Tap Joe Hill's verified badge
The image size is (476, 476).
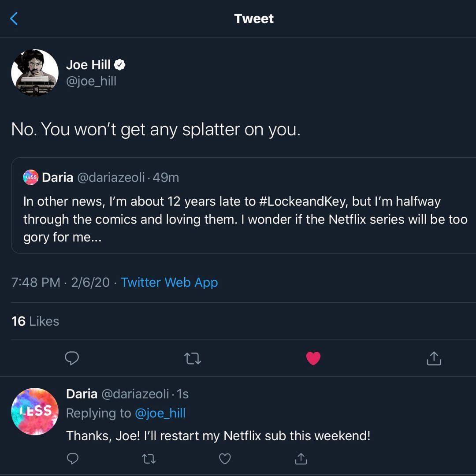pyautogui.click(x=120, y=65)
